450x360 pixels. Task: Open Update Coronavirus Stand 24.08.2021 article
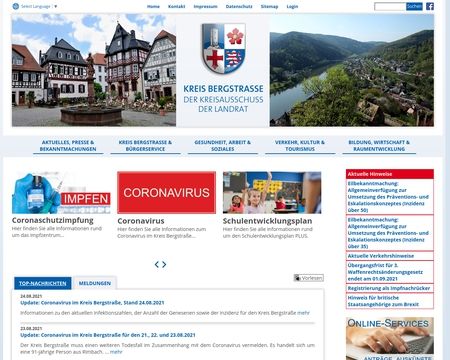92,303
